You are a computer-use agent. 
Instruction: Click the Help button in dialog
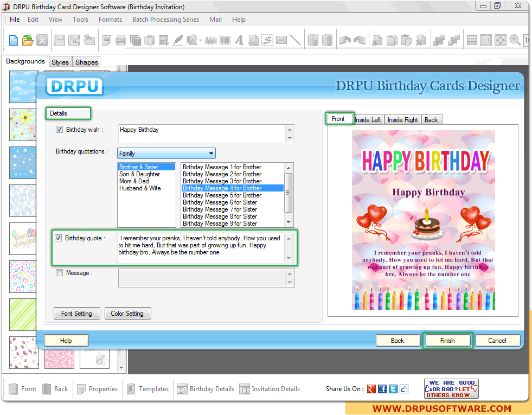[x=66, y=341]
